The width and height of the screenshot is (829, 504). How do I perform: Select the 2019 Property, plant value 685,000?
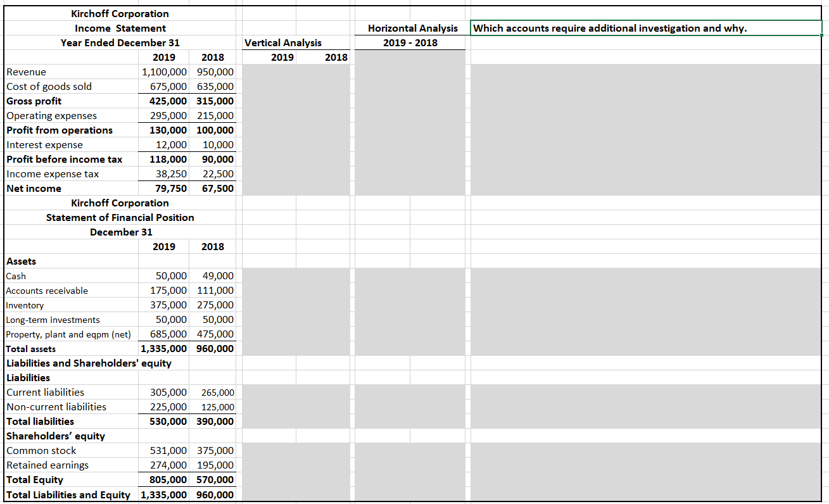168,334
